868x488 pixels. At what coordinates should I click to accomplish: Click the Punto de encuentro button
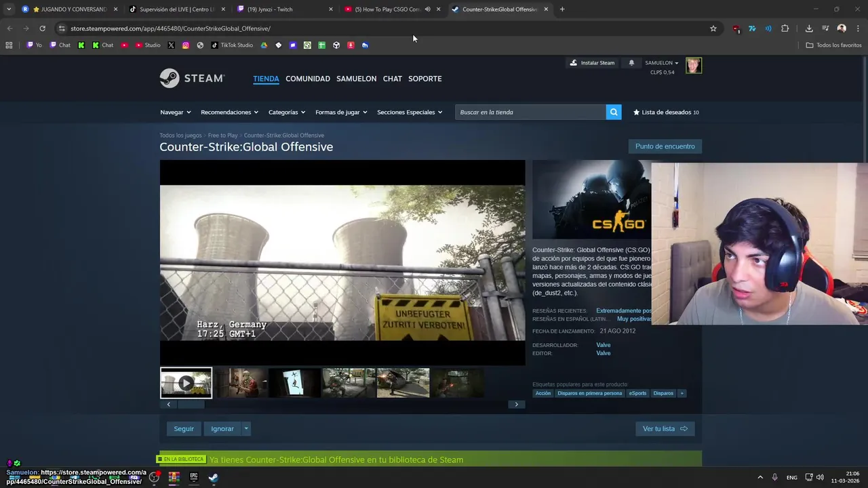(x=665, y=146)
